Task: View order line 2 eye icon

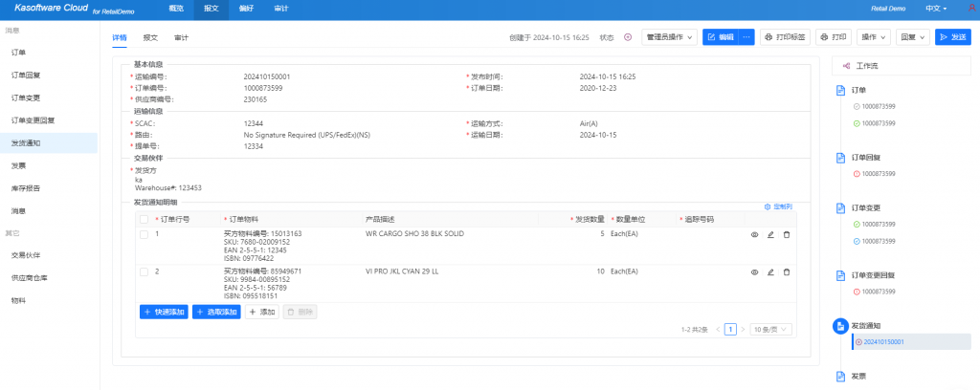Action: click(754, 272)
